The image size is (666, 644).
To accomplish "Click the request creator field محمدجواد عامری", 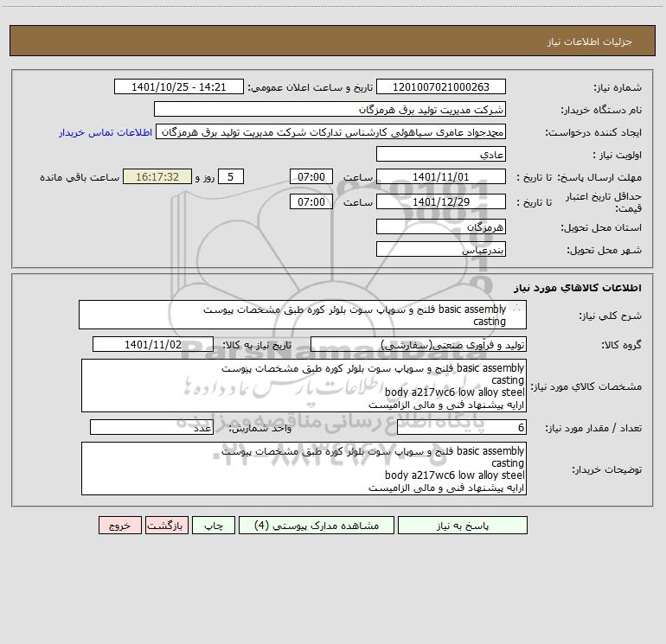I will tap(331, 131).
